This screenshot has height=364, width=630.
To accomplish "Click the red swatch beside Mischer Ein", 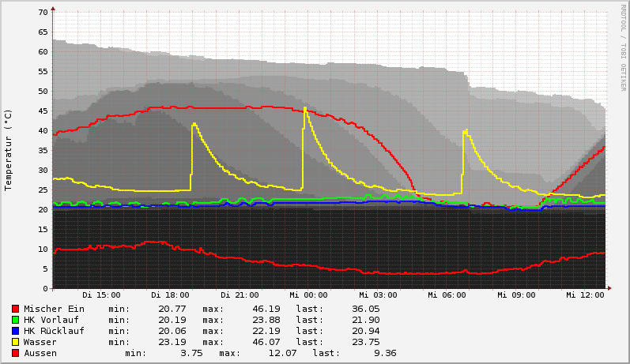I will coord(15,309).
